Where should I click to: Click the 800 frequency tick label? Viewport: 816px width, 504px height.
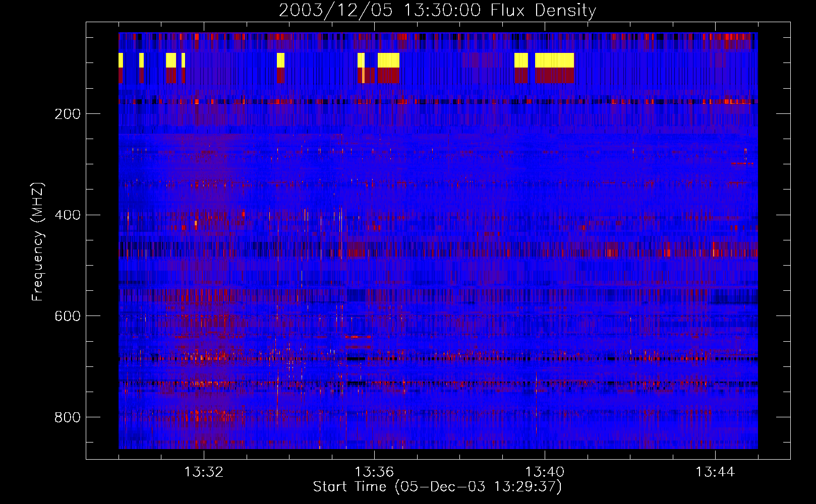68,417
